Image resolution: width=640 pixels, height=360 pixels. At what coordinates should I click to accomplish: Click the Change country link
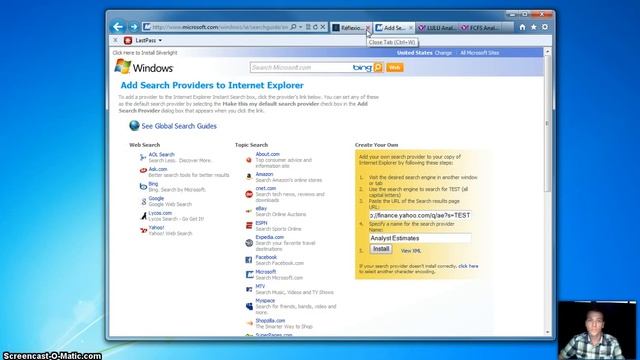click(443, 53)
